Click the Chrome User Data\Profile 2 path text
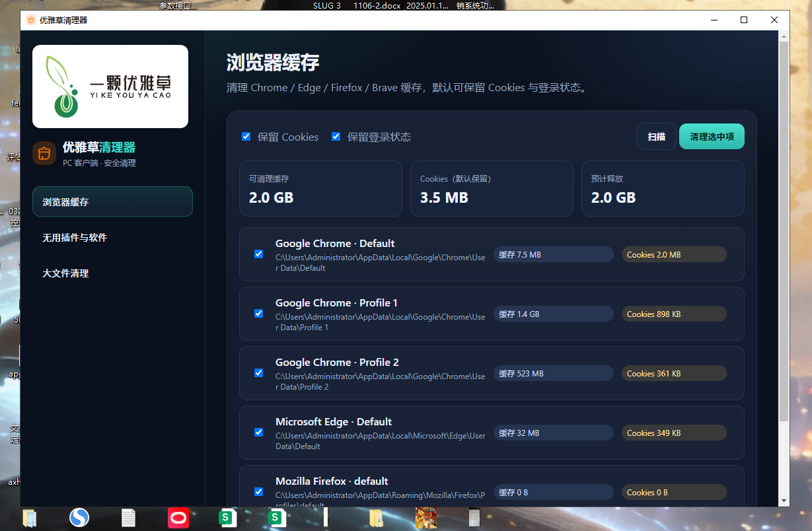 click(381, 382)
